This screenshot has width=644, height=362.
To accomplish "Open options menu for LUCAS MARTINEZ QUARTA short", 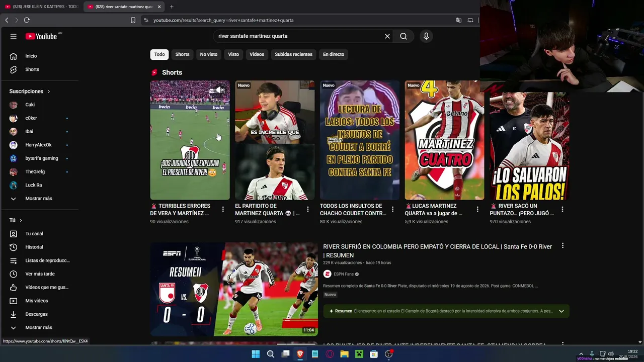I will pos(477,209).
